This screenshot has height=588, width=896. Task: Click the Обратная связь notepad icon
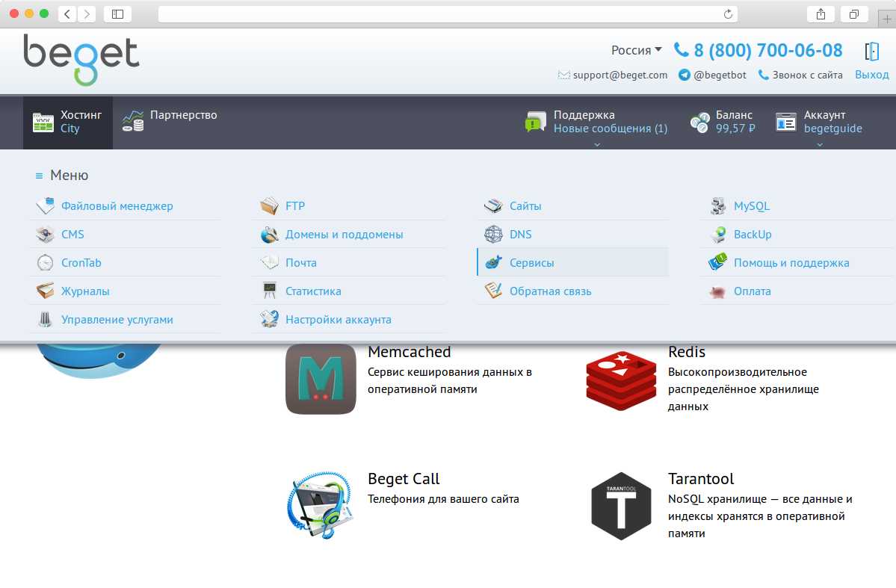pos(493,291)
